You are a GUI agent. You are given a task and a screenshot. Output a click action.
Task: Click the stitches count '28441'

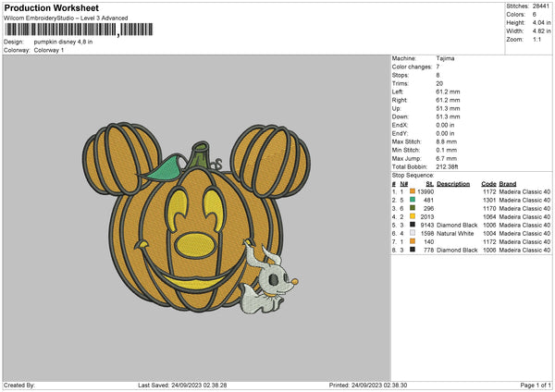[x=541, y=6]
